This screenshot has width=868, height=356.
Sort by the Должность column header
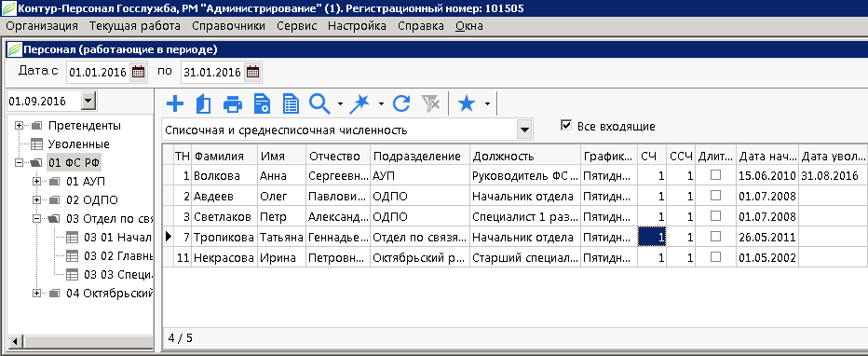[x=525, y=156]
